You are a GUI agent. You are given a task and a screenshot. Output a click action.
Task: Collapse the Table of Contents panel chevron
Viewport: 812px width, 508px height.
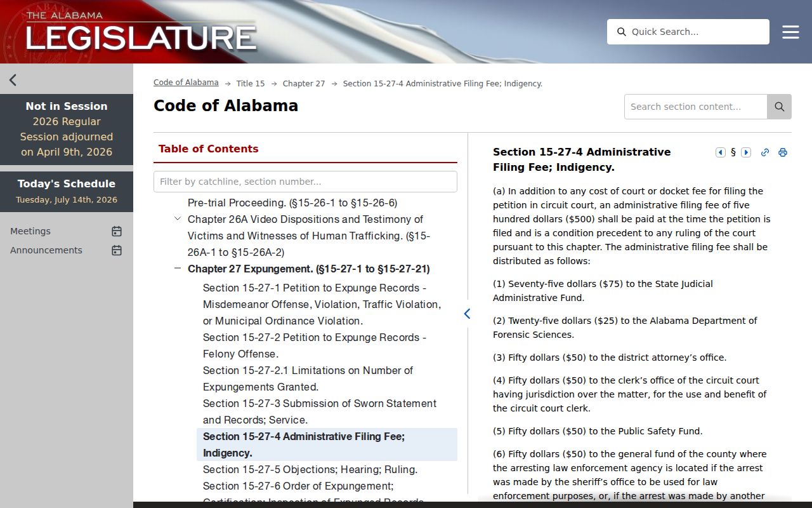tap(467, 314)
